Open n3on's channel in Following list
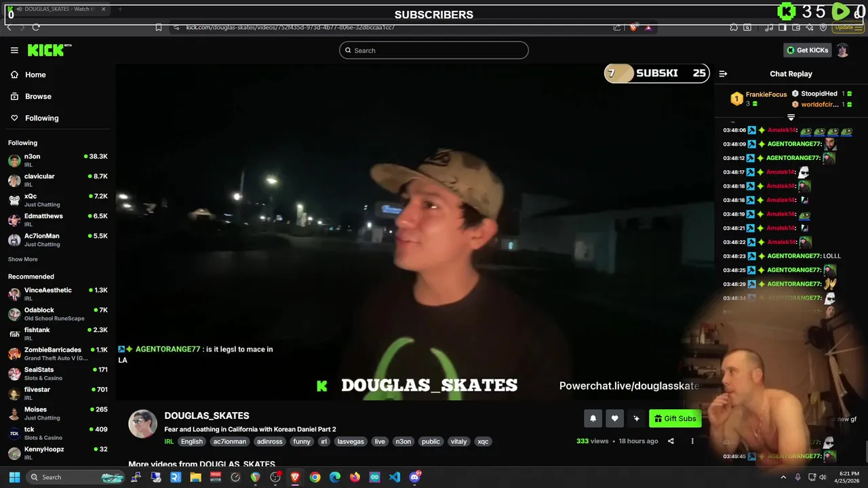The image size is (868, 488). point(58,160)
